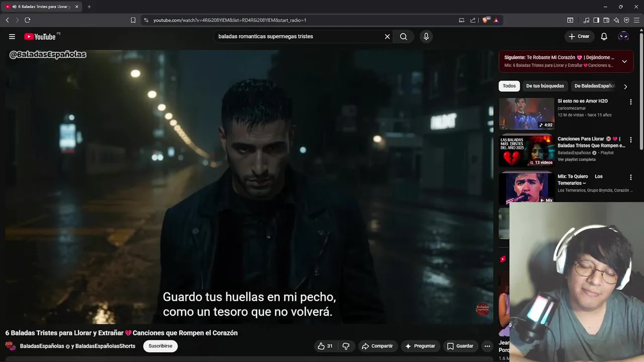Click the Si esto no es Amor H2O title
644x362 pixels.
(583, 101)
